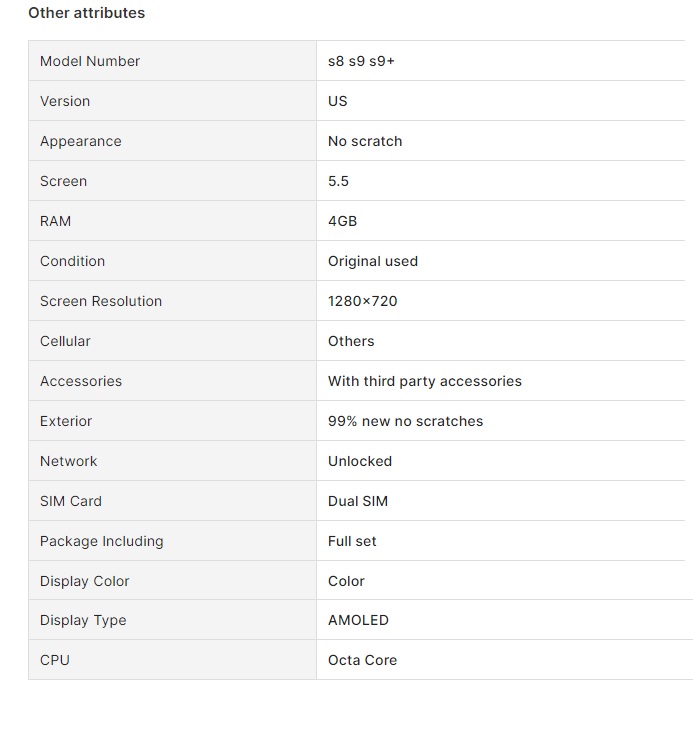The image size is (693, 744).
Task: Select the Unlocked network value
Action: coord(360,461)
